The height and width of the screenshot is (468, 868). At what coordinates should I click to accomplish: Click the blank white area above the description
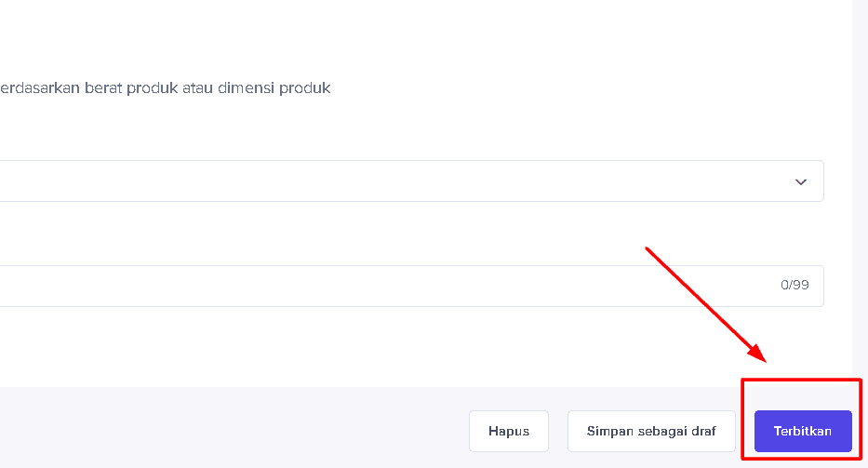pos(372,37)
